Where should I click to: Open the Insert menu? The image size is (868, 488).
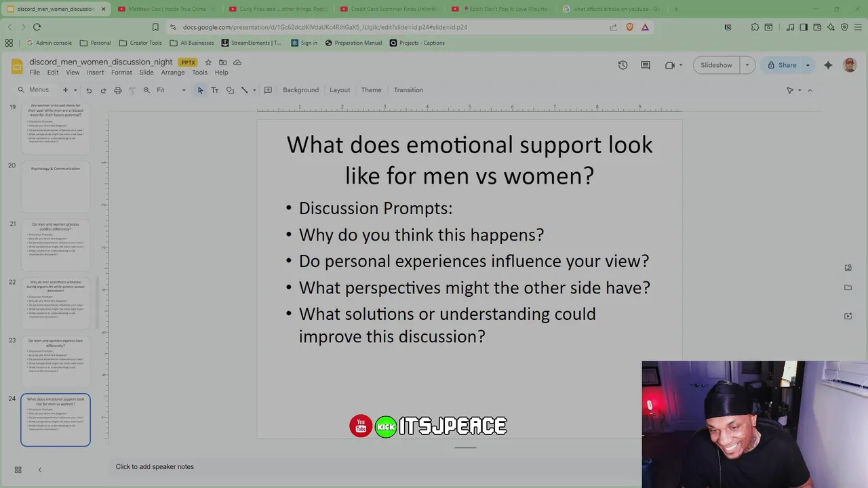95,73
